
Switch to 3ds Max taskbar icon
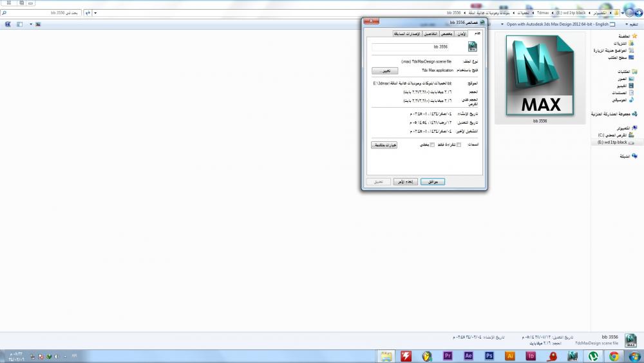click(573, 356)
